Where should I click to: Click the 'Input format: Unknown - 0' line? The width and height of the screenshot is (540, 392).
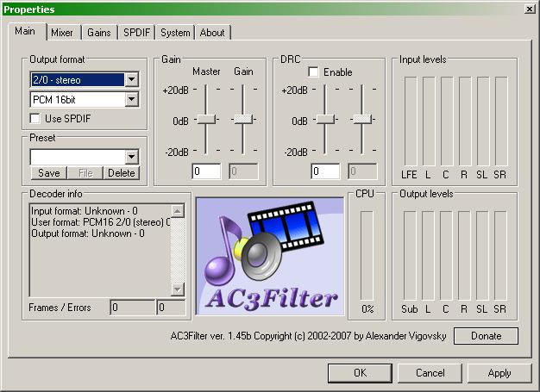point(85,211)
